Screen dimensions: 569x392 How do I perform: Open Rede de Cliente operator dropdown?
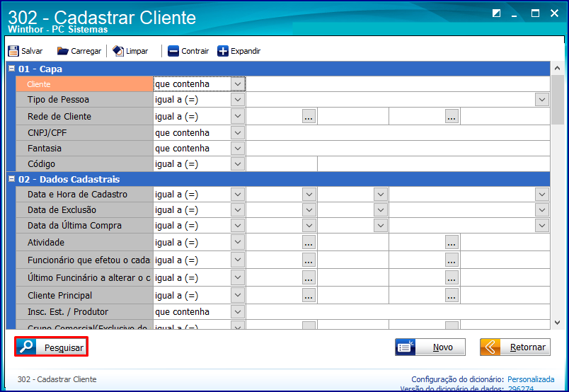(x=238, y=117)
